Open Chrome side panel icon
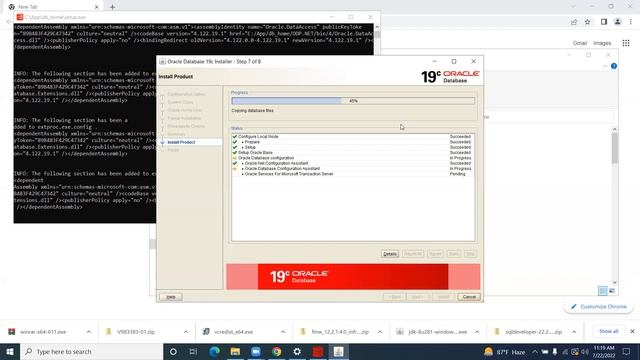Screen dimensions: 640x360 coord(604,22)
